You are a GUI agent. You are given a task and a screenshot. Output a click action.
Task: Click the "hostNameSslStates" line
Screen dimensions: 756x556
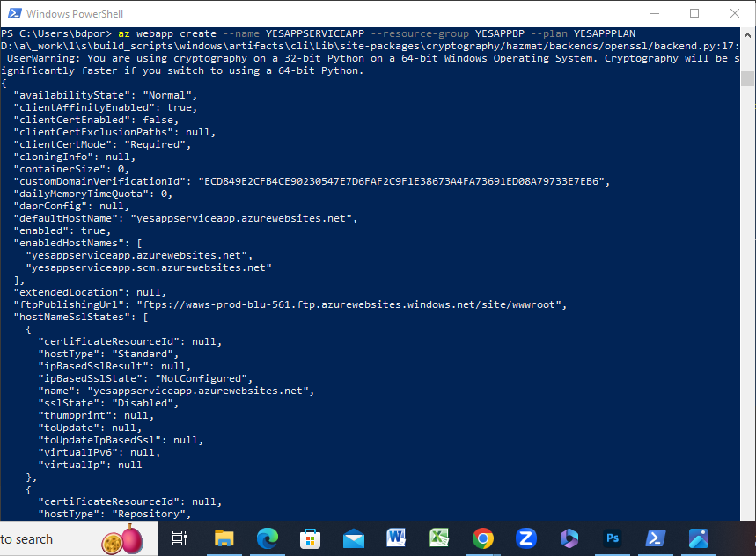[x=81, y=317]
